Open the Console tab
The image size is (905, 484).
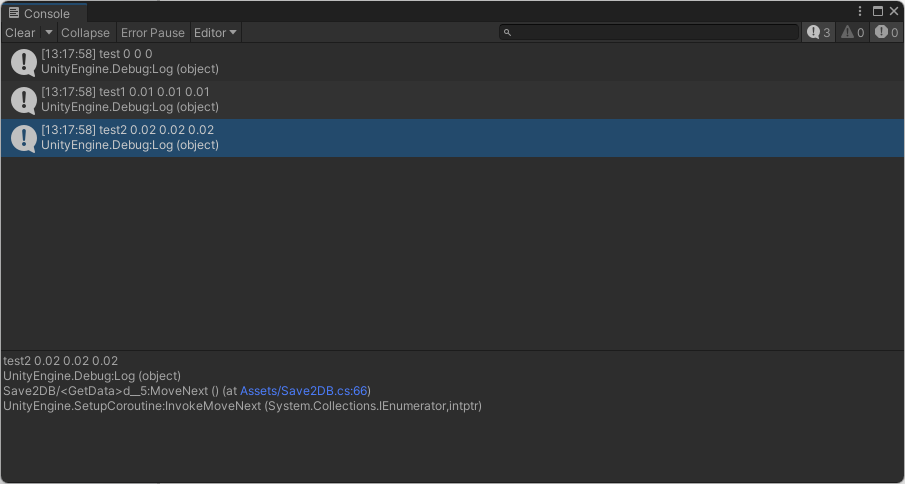point(44,13)
